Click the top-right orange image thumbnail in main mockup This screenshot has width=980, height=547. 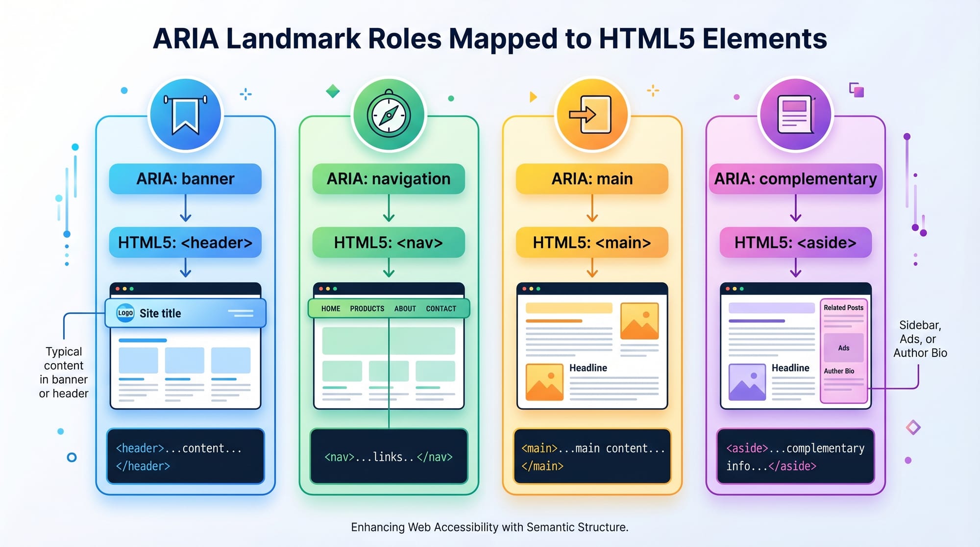click(x=639, y=321)
